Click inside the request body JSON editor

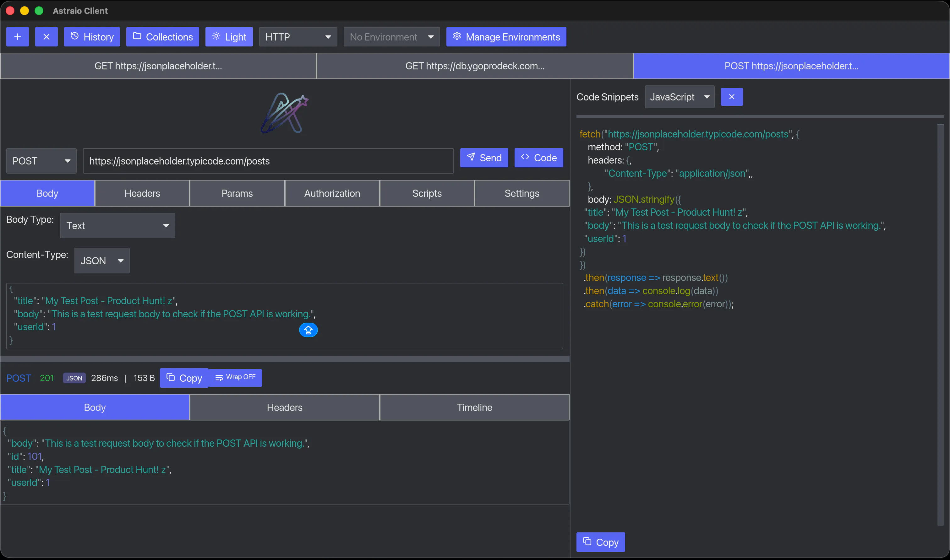click(285, 316)
